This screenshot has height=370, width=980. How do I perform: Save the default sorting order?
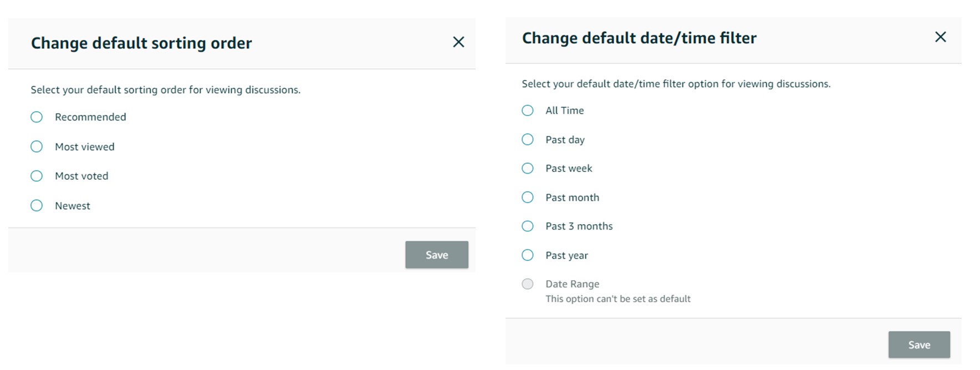437,255
